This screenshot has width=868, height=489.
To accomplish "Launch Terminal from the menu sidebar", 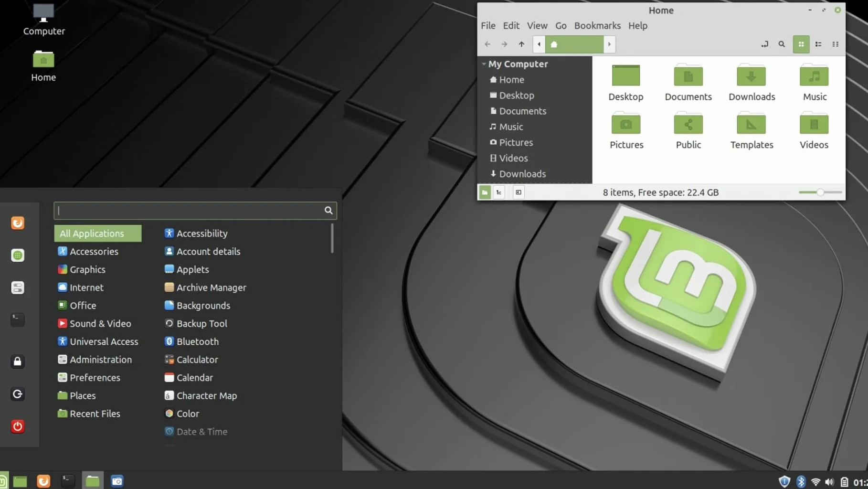I will [x=18, y=320].
